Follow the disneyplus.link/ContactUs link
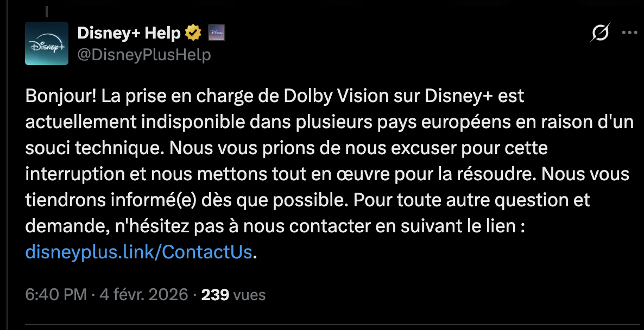The width and height of the screenshot is (644, 330). [138, 252]
